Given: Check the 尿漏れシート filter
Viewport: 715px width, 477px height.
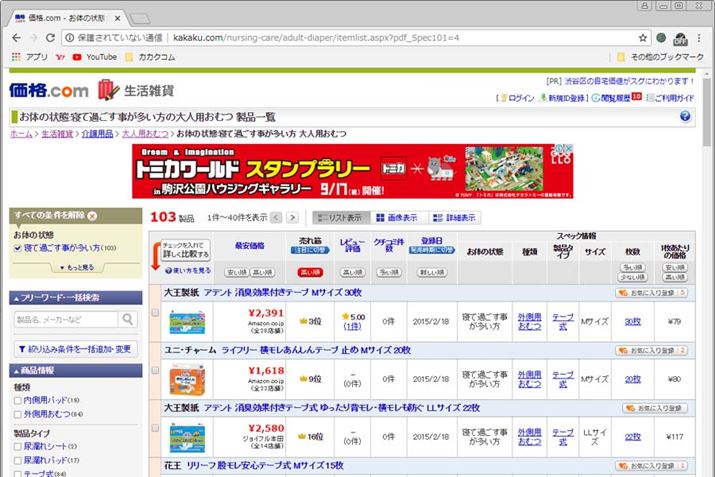Looking at the screenshot, I should click(x=17, y=446).
